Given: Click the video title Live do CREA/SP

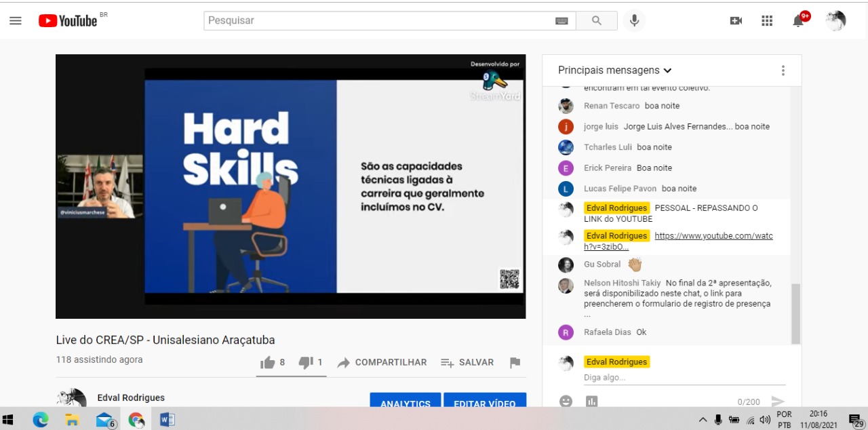Looking at the screenshot, I should 165,340.
